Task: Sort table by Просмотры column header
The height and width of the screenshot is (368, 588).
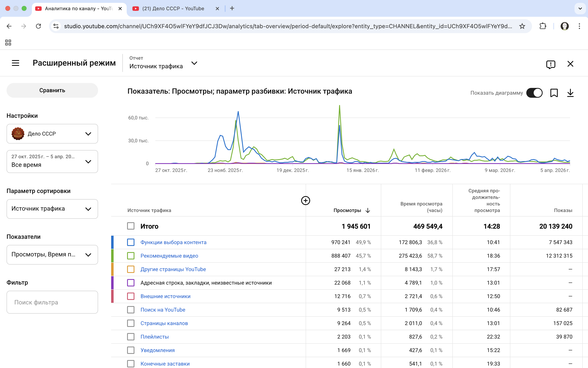Action: click(347, 210)
